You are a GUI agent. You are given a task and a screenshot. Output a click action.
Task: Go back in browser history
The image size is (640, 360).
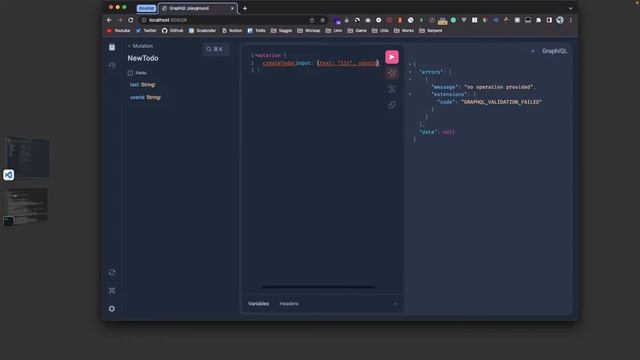(x=109, y=20)
